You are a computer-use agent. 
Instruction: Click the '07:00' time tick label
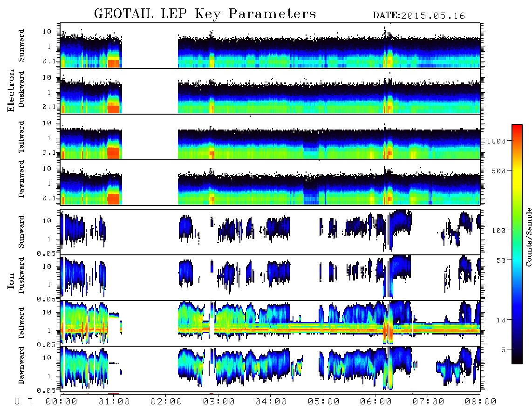pyautogui.click(x=429, y=402)
